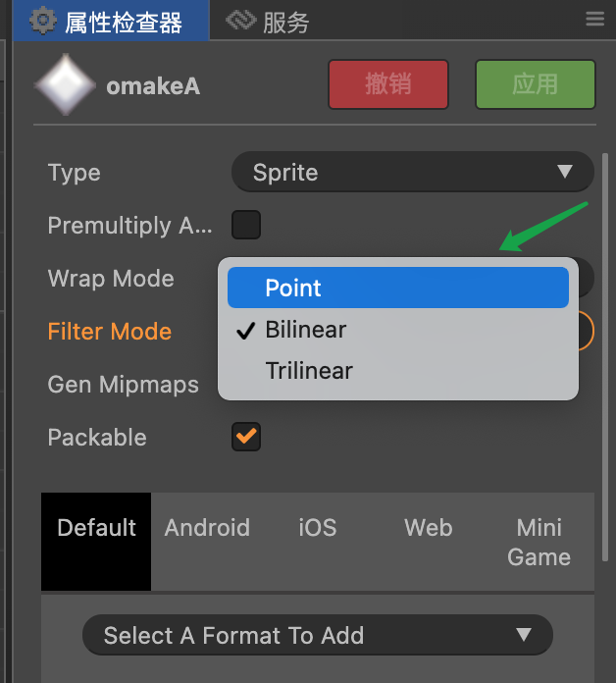Open the panel hamburger menu
Image resolution: width=616 pixels, height=683 pixels.
coord(594,20)
